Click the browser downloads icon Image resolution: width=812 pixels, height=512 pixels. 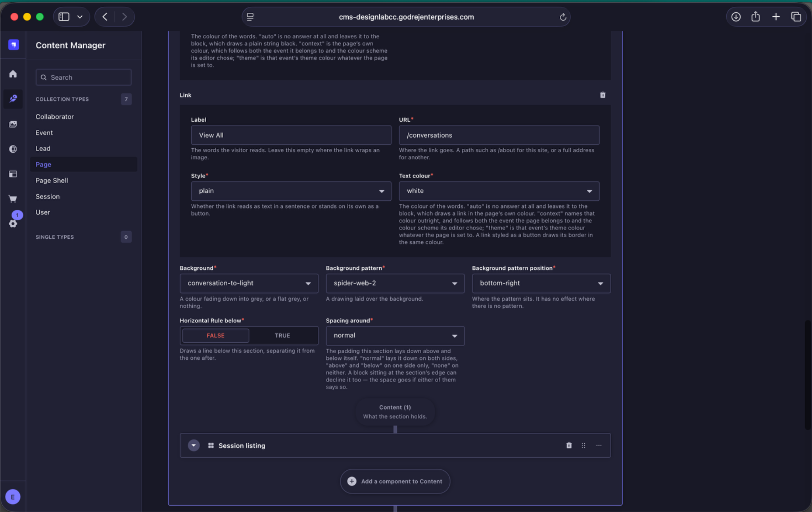736,17
